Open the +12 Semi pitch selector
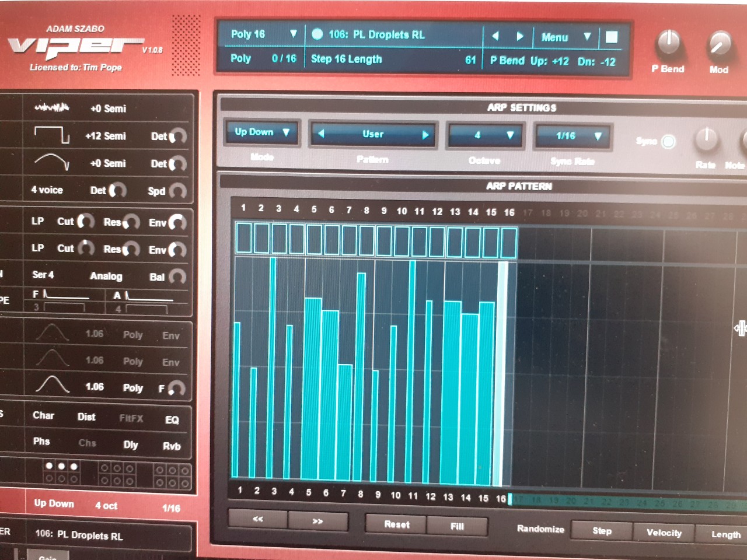The width and height of the screenshot is (747, 560). click(106, 136)
